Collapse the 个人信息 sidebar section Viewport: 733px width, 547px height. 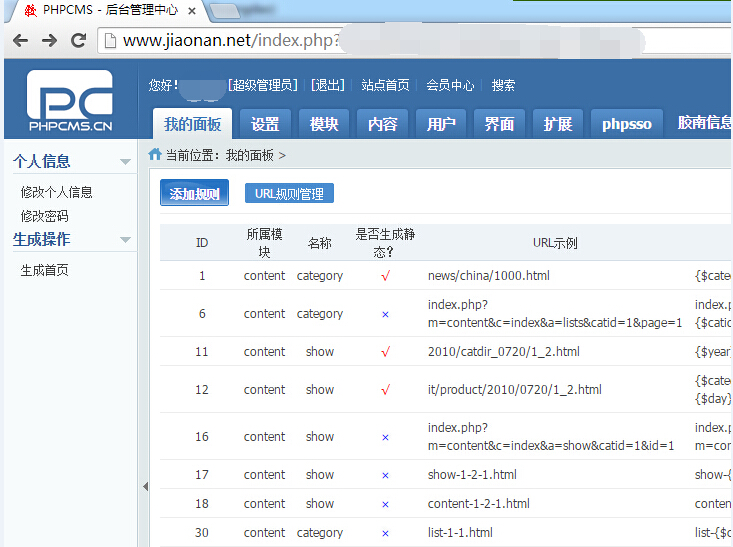[x=125, y=162]
